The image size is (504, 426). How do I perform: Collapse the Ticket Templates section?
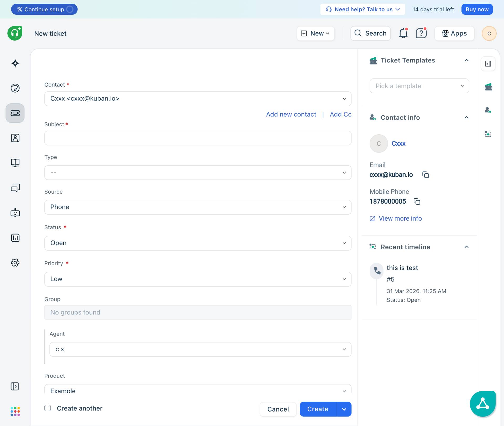click(466, 60)
